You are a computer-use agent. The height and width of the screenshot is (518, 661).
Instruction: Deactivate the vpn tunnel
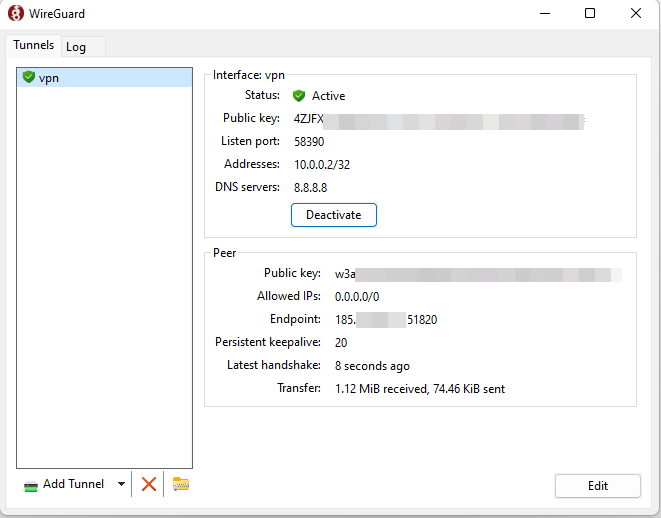pyautogui.click(x=333, y=215)
